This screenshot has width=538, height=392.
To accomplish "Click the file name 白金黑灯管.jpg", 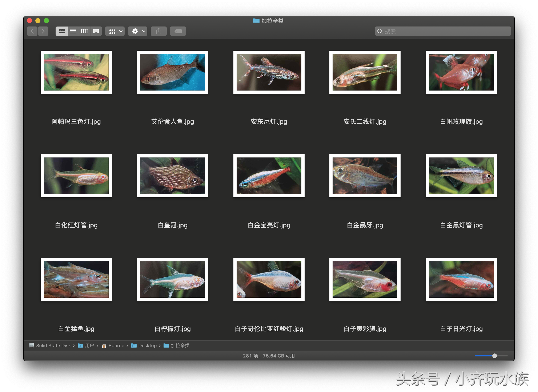I will (461, 225).
